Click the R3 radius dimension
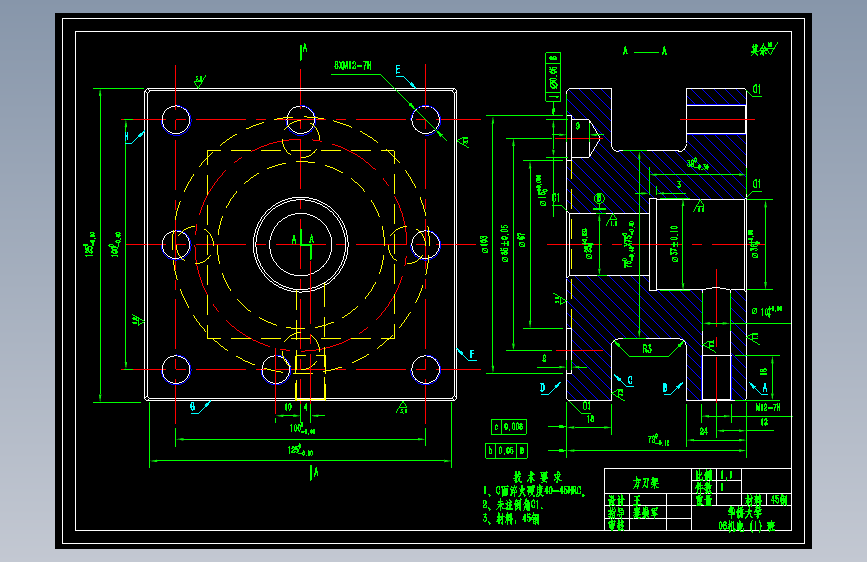Screen dimensions: 867x562 [647, 348]
